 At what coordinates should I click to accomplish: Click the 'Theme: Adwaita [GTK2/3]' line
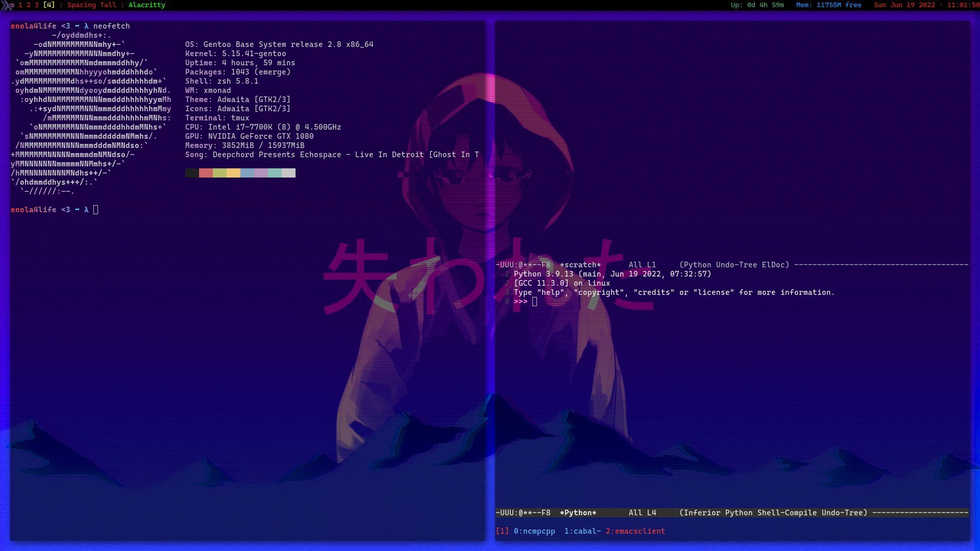pyautogui.click(x=238, y=99)
